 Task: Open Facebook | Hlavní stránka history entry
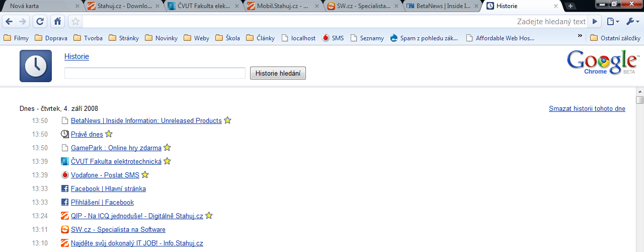[x=108, y=188]
